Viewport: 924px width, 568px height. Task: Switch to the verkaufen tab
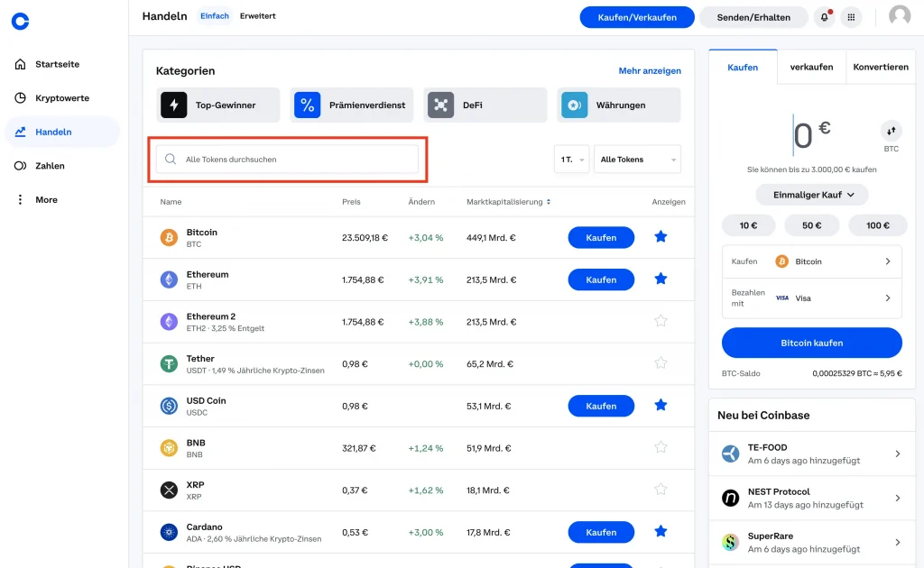click(x=811, y=67)
